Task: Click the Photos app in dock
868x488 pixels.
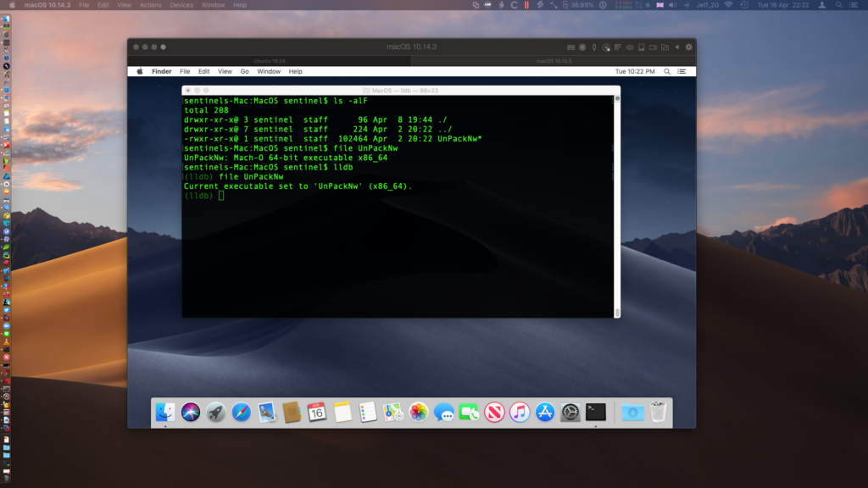Action: pyautogui.click(x=419, y=413)
